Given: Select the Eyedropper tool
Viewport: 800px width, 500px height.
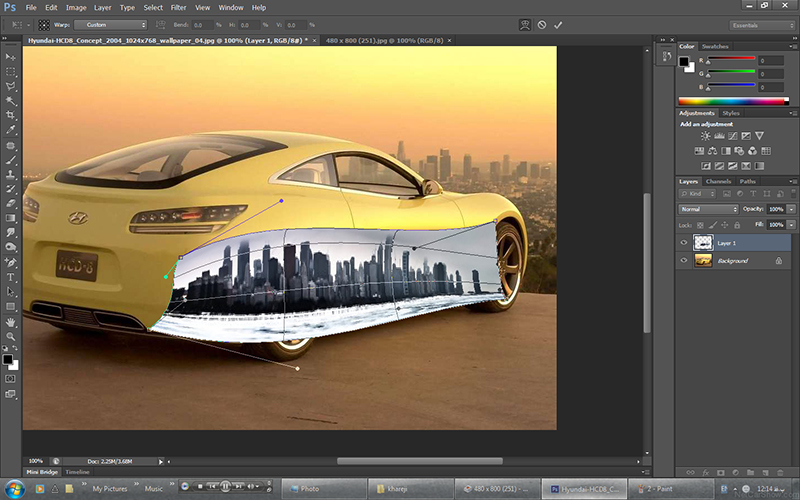Looking at the screenshot, I should [10, 130].
